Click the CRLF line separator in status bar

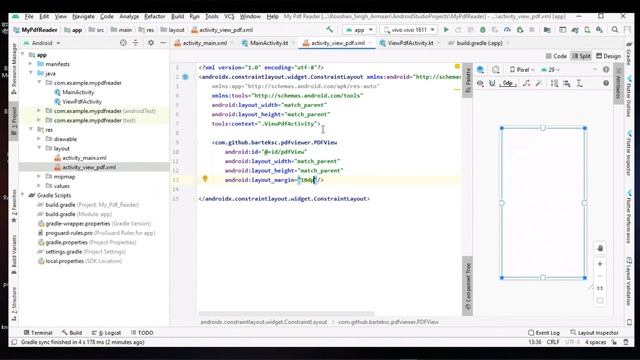pyautogui.click(x=553, y=342)
